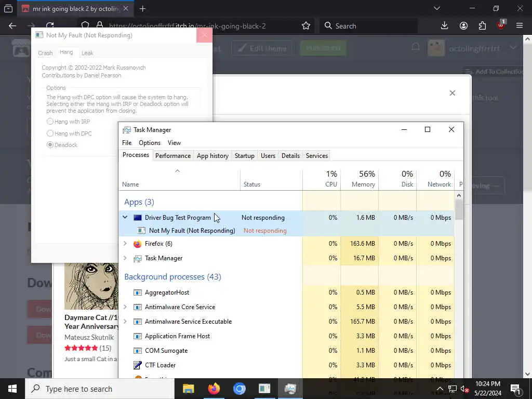Viewport: 532px width, 399px height.
Task: Open the taskbar clock showing 10:24 PM
Action: [x=487, y=389]
